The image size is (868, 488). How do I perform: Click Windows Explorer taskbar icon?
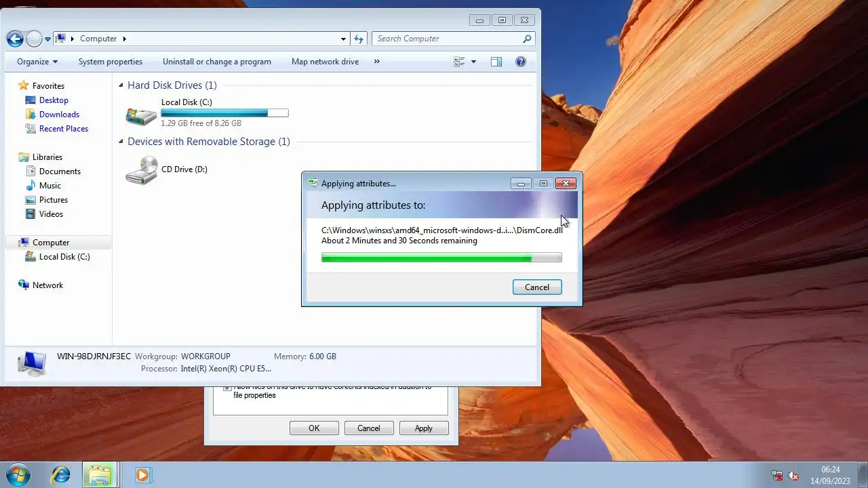[100, 475]
